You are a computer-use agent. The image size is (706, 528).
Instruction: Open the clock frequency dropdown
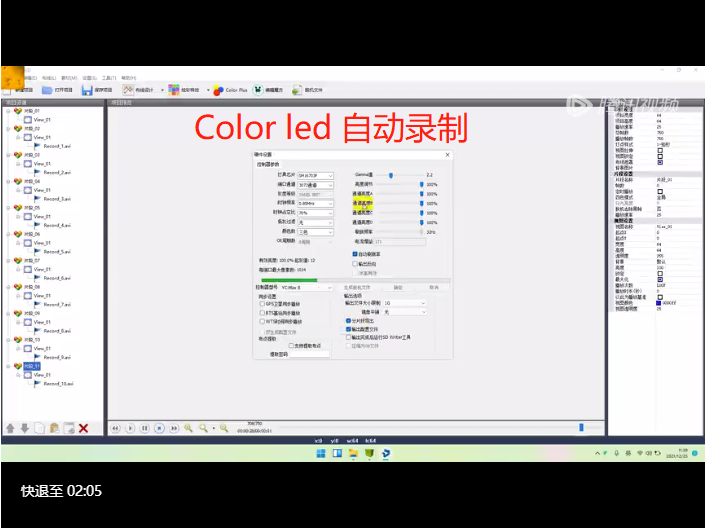coord(316,203)
